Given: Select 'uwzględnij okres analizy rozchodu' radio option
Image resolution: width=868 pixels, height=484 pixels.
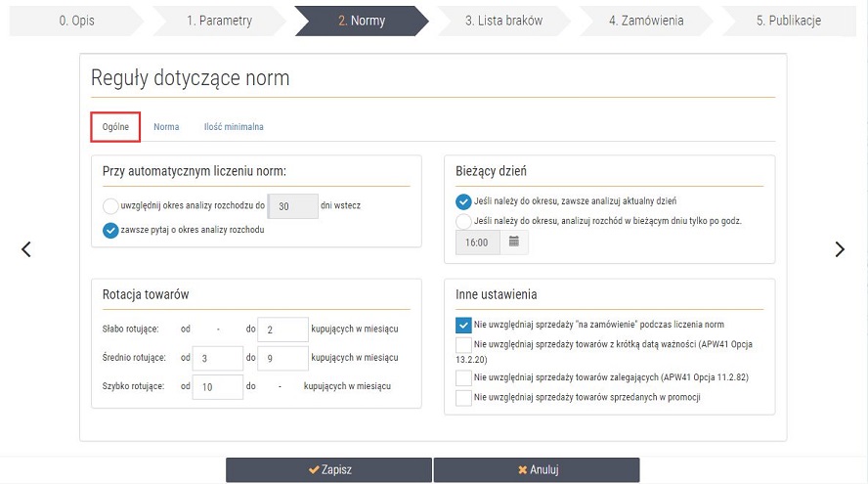Looking at the screenshot, I should pos(110,206).
